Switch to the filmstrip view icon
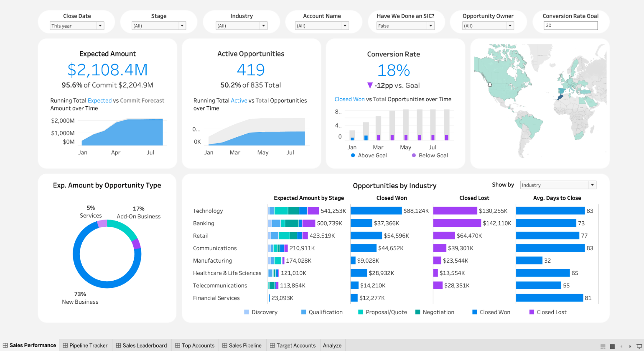644x351 pixels. [x=603, y=346]
